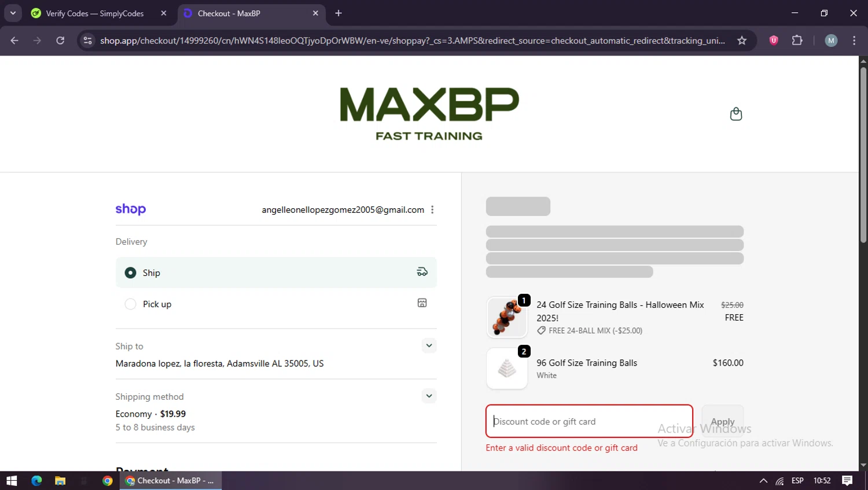Screen dimensions: 868x490
Task: Select the Checkout - MaxBP taskbar window button
Action: 171,481
